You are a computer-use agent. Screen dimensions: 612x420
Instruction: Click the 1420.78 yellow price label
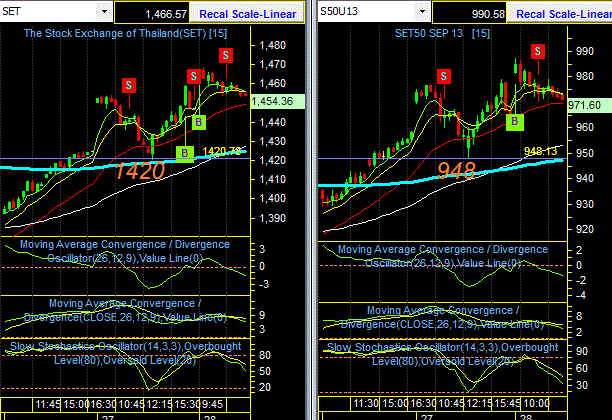coord(222,151)
